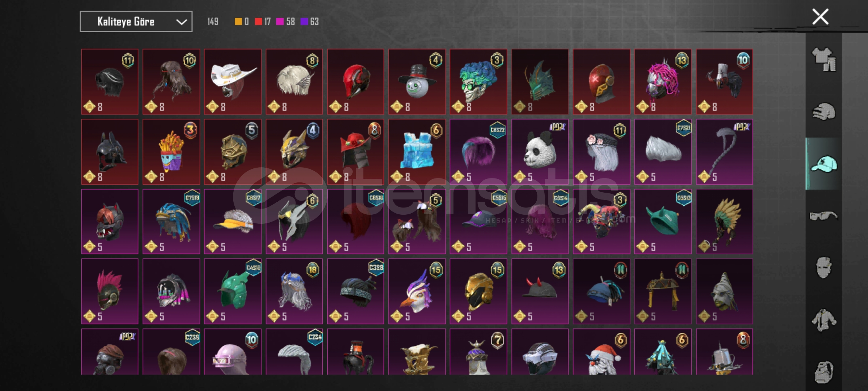Filter by purple rarity count 63
This screenshot has width=868, height=391.
310,22
